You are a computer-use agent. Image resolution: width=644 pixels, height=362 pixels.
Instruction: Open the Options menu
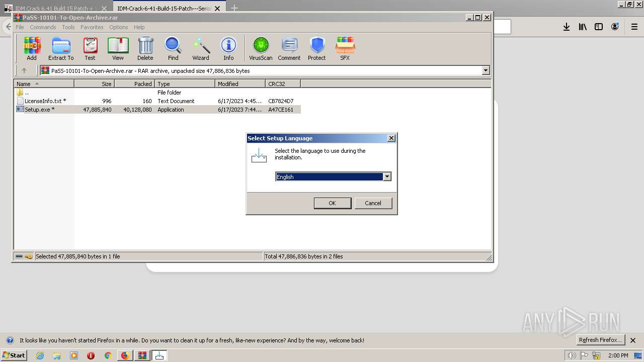coord(119,27)
